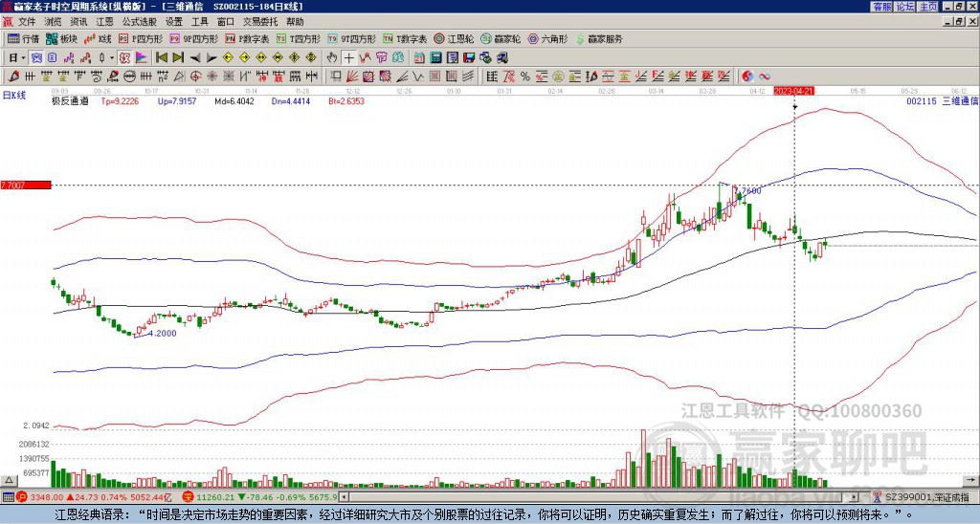Open the 9T四方形 tool
This screenshot has width=980, height=524.
click(x=352, y=38)
